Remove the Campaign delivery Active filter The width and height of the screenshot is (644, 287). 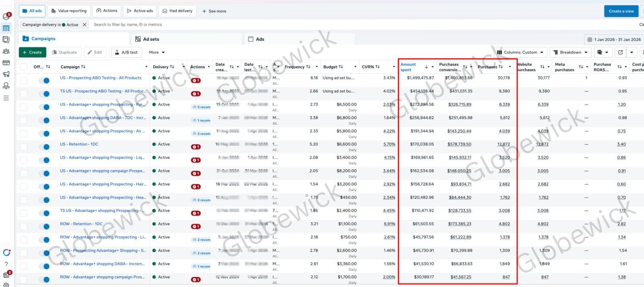tap(85, 25)
